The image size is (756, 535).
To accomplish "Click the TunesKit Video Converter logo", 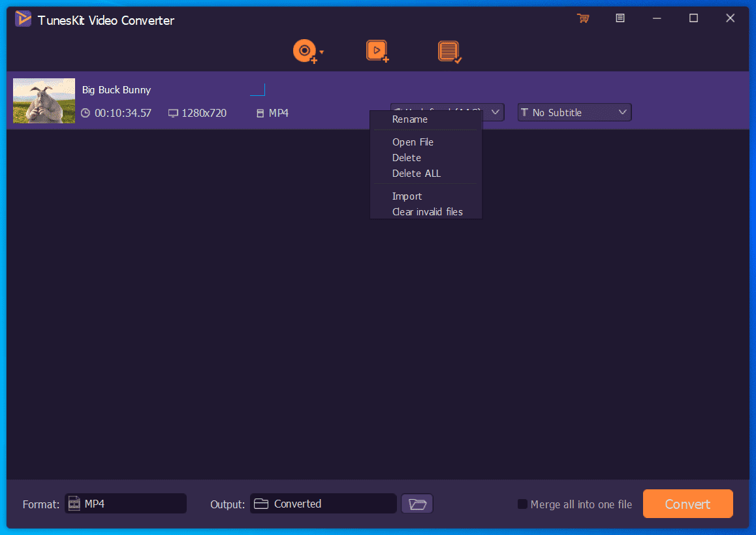I will [23, 19].
